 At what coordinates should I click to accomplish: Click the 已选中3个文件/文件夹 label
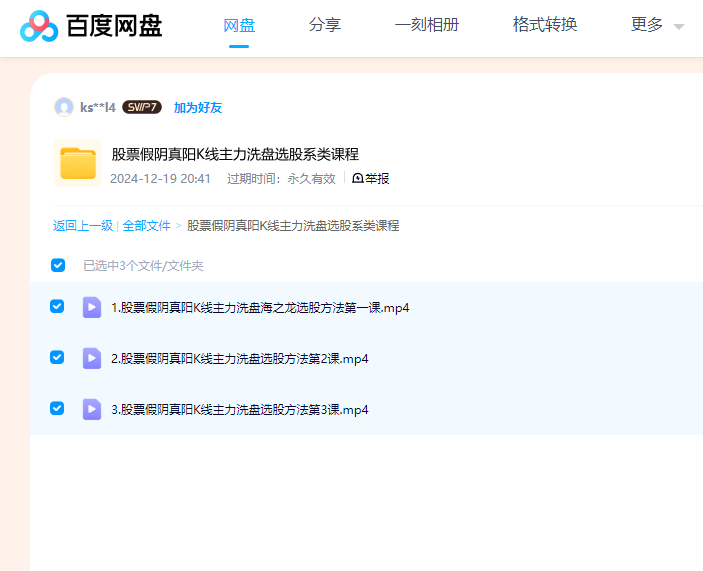pyautogui.click(x=143, y=266)
